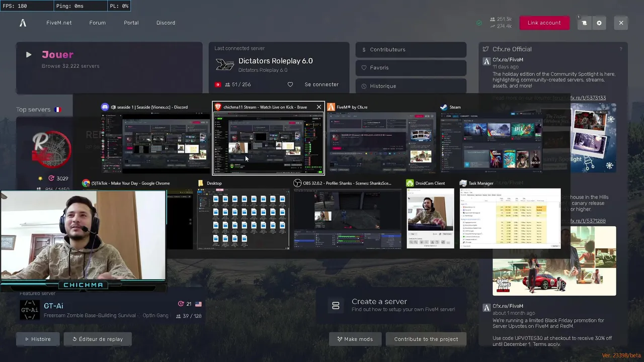644x362 pixels.
Task: Click the Task Manager icon in task switcher
Action: (463, 184)
